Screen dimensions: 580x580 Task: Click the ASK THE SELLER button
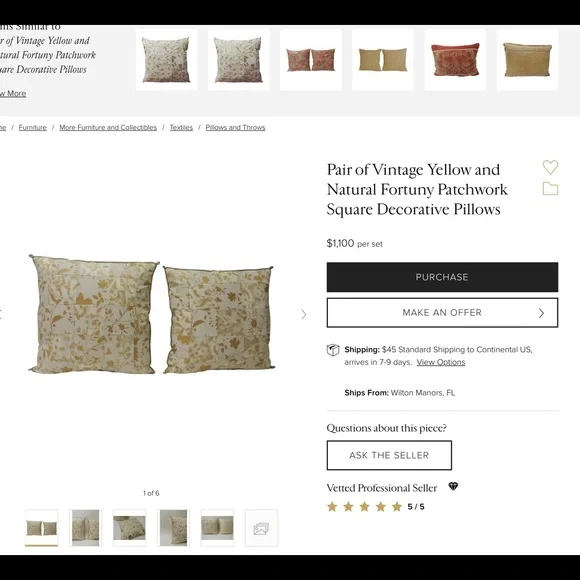(x=389, y=455)
